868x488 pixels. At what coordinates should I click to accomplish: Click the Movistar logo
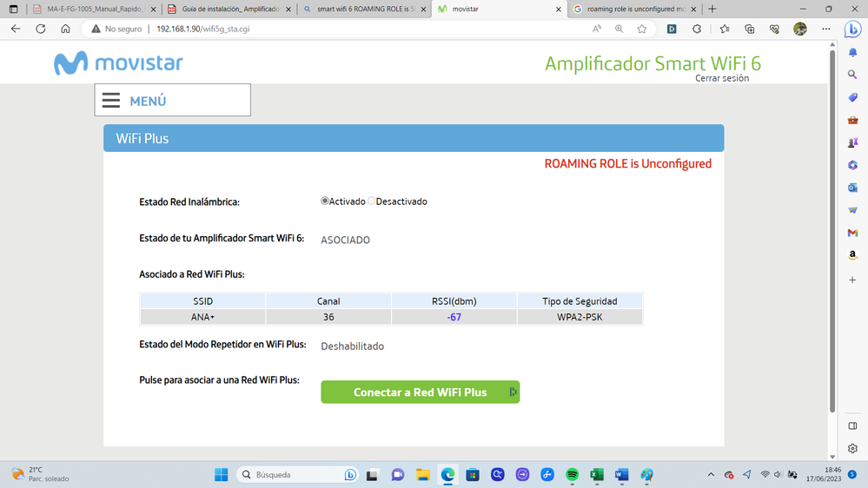coord(118,63)
